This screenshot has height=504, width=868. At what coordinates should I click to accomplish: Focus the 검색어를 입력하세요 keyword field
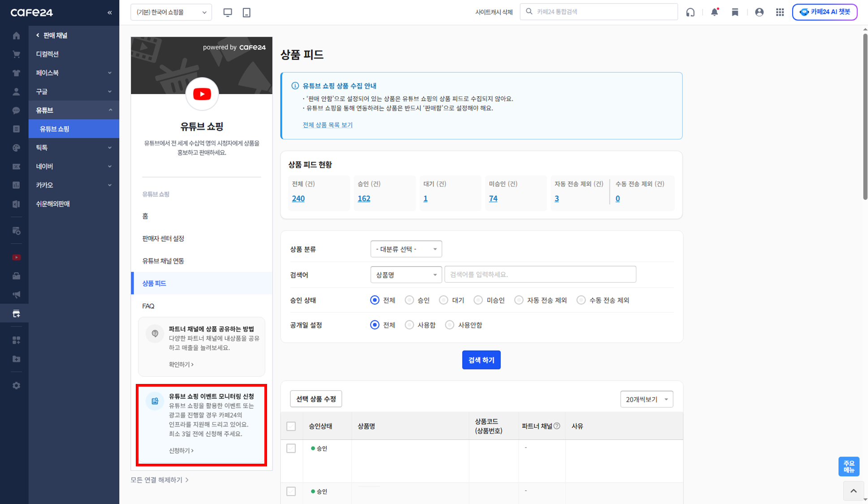tap(540, 275)
